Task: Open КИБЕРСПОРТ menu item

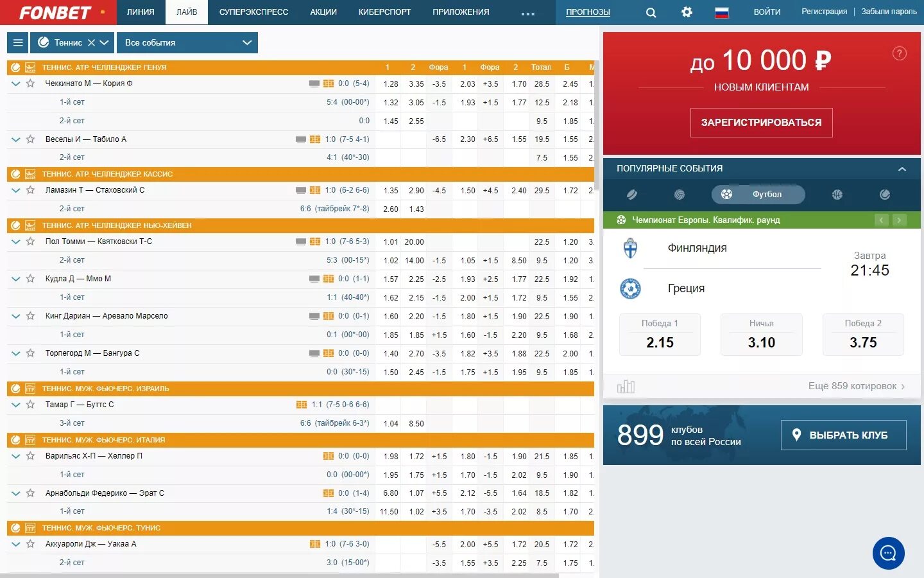Action: tap(384, 12)
